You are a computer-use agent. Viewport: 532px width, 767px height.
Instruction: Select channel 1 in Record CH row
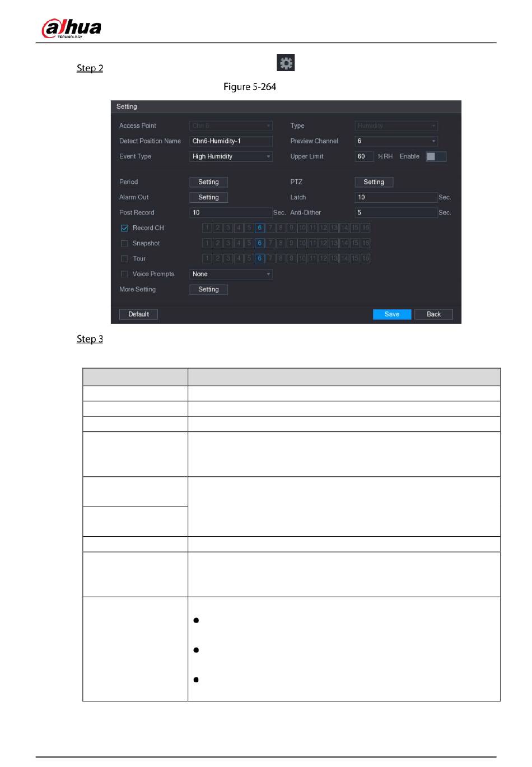(x=207, y=228)
